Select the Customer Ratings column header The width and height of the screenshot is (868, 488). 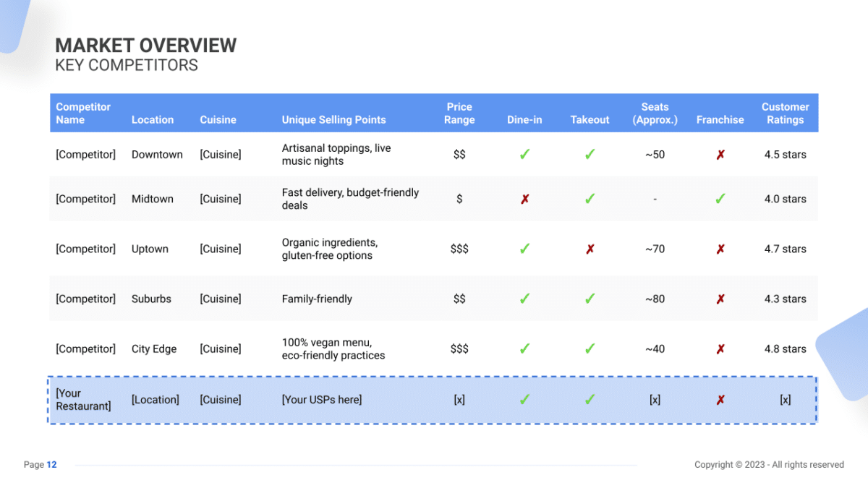786,113
